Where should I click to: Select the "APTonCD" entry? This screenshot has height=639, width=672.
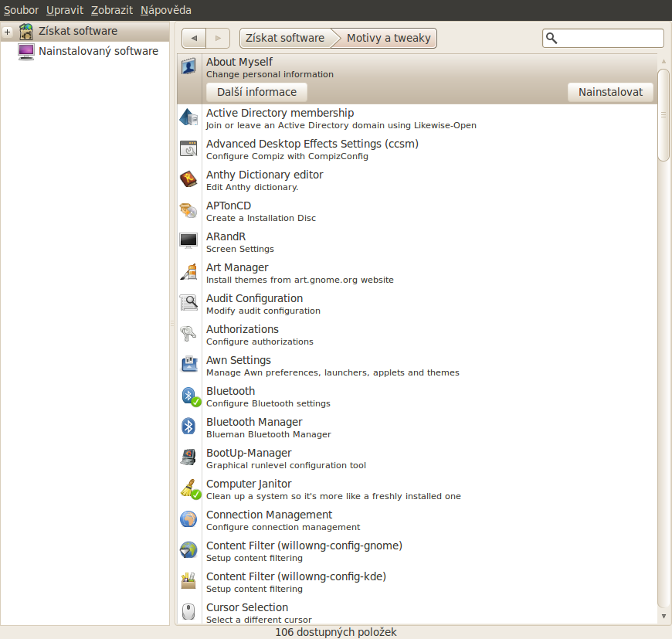(x=417, y=211)
